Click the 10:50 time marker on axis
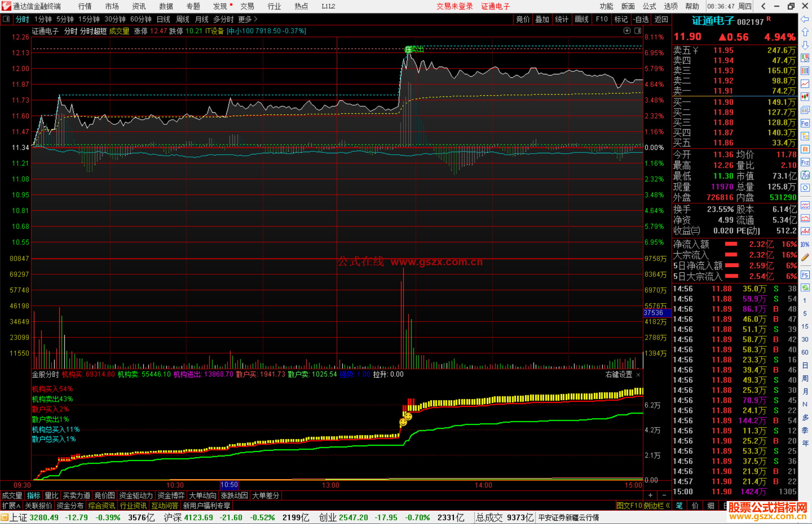Image resolution: width=812 pixels, height=524 pixels. [x=229, y=485]
